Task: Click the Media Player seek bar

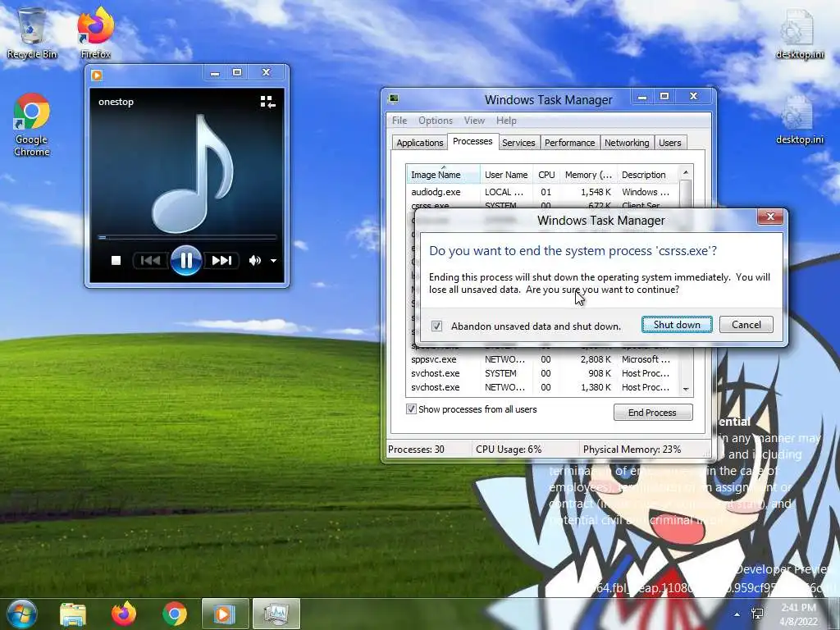Action: (x=187, y=237)
